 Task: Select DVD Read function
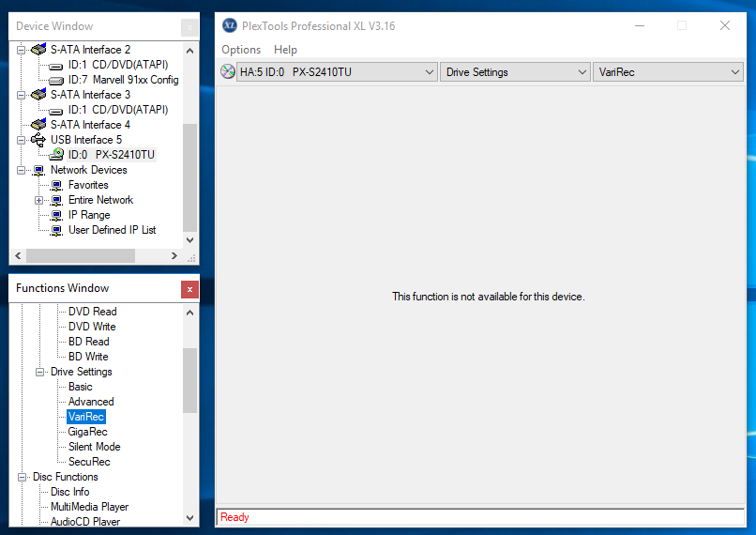point(93,312)
